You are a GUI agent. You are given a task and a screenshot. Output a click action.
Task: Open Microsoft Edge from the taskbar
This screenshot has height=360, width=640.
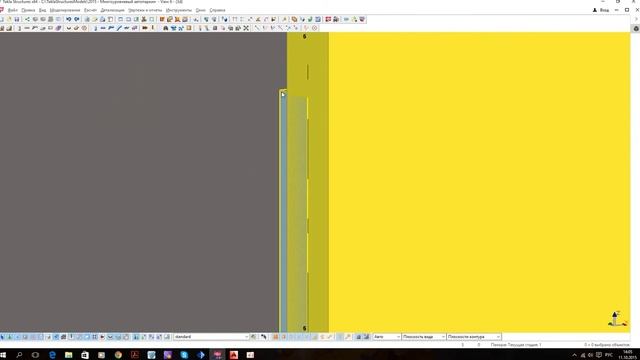pyautogui.click(x=52, y=355)
